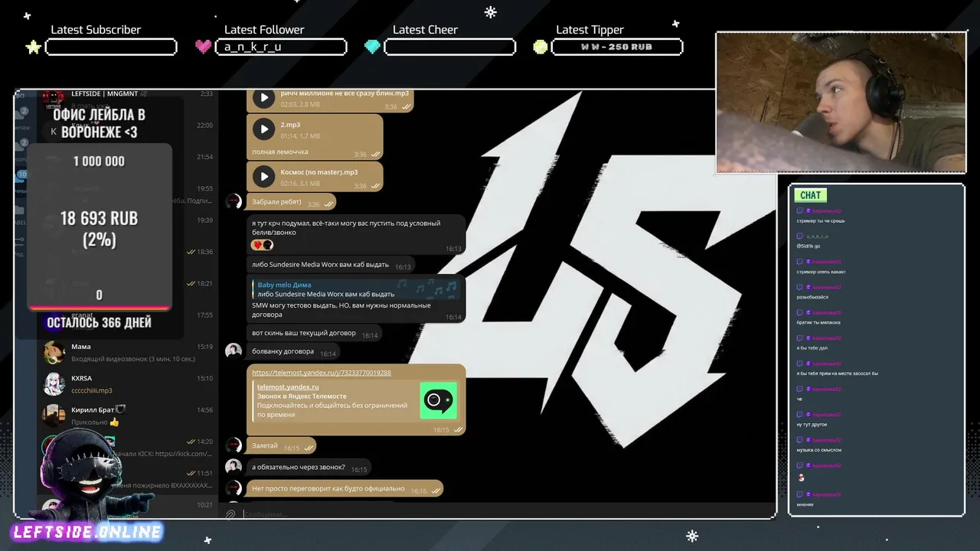Open the KXRSA chat

click(127, 384)
